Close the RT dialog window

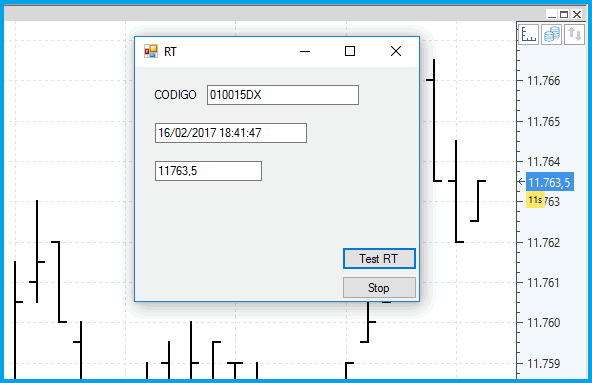click(x=396, y=51)
